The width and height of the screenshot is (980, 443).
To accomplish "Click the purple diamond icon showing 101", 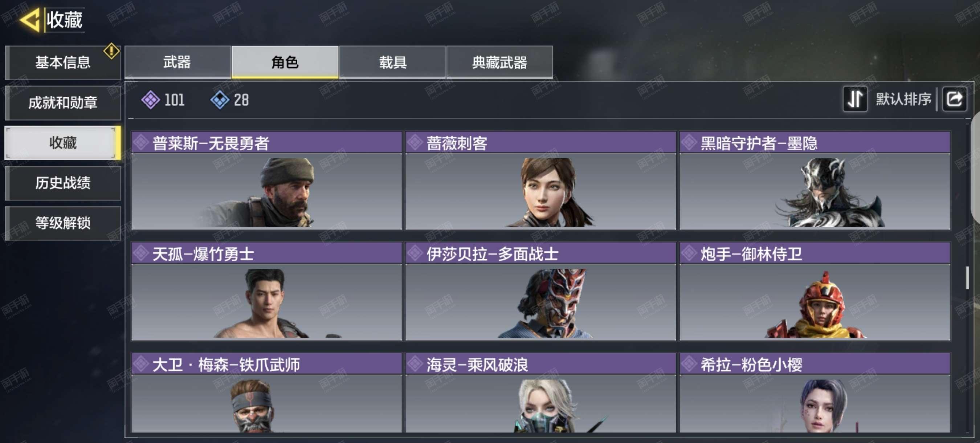I will (x=151, y=100).
